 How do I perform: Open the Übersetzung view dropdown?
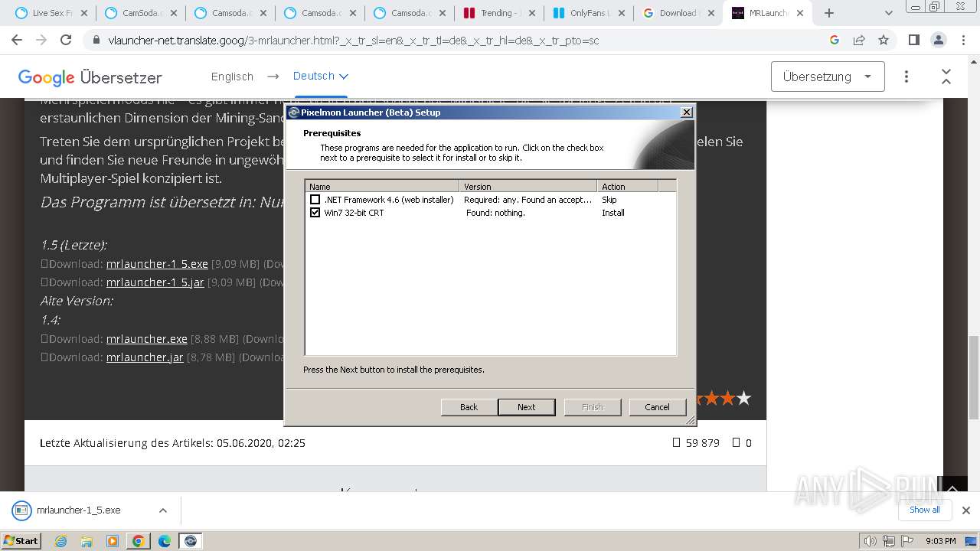828,77
